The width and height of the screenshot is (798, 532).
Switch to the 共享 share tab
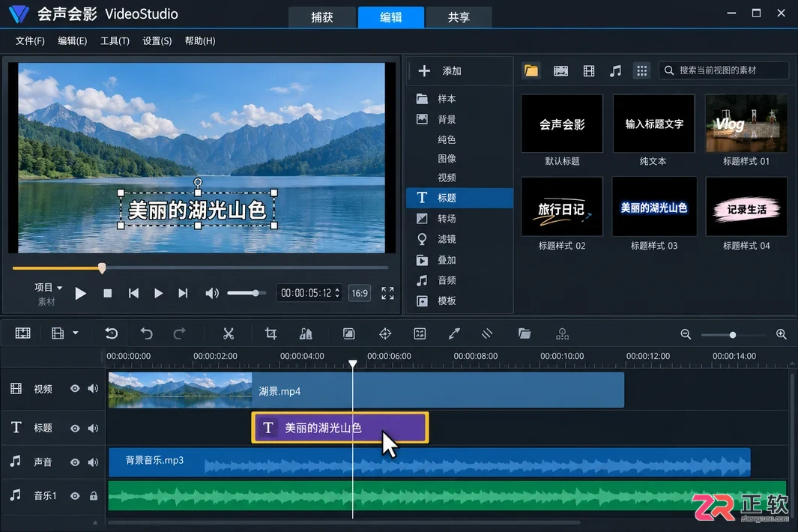click(459, 17)
